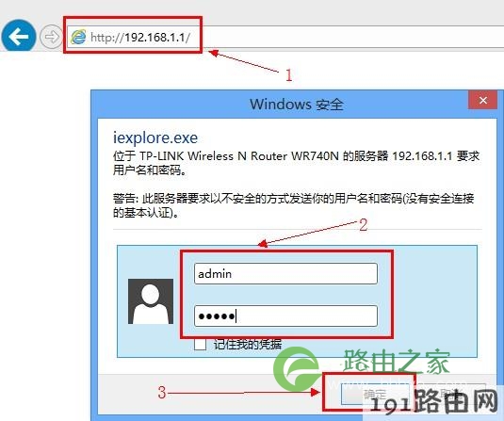
Task: Click the grey browser forward arrow
Action: click(x=51, y=37)
